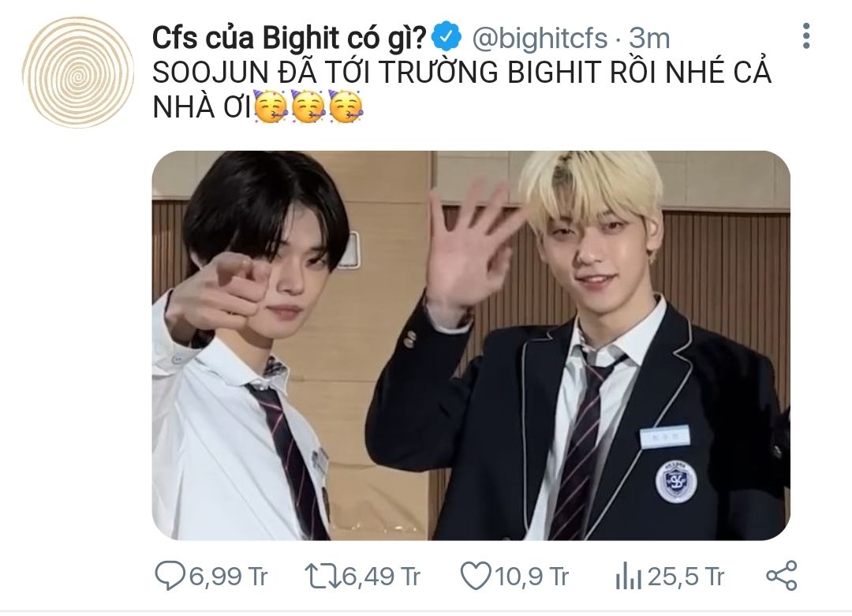Click the 6,99 Tr reply count
Screen dimensions: 852x616
point(228,576)
